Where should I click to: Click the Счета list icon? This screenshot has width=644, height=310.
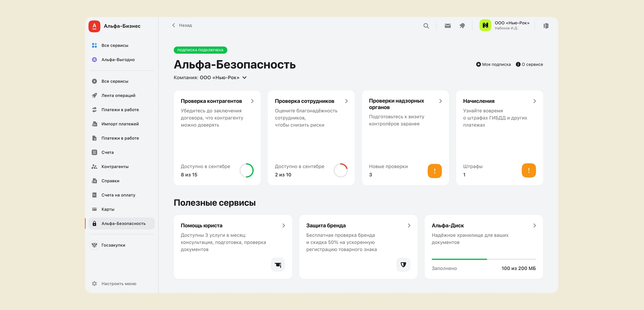[94, 152]
